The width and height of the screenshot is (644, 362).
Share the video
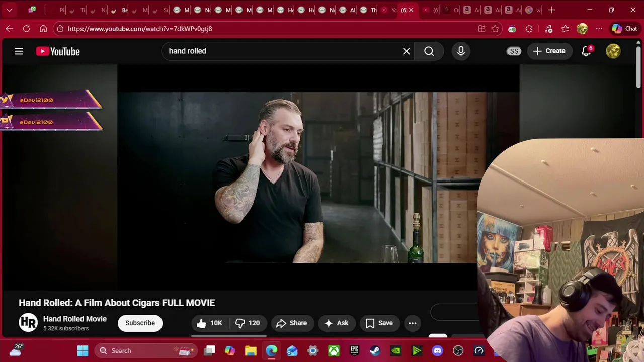(x=292, y=323)
